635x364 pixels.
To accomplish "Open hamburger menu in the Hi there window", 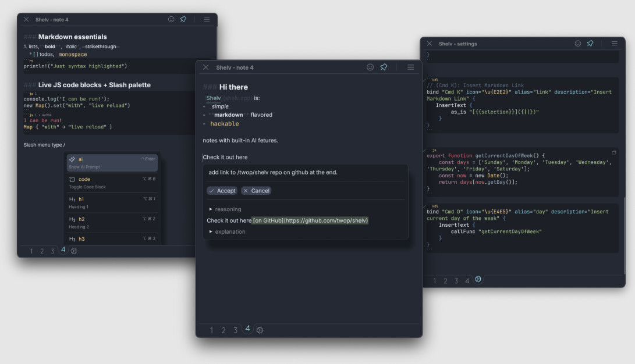I will point(411,67).
